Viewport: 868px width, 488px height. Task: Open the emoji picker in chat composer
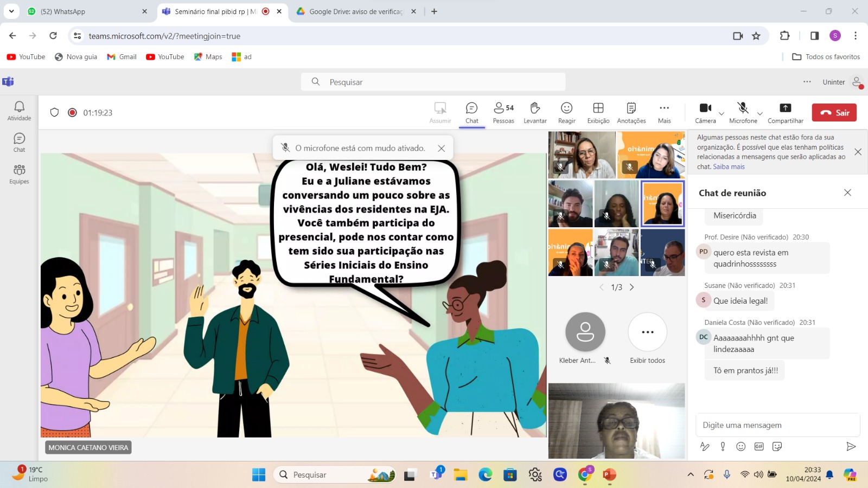741,446
